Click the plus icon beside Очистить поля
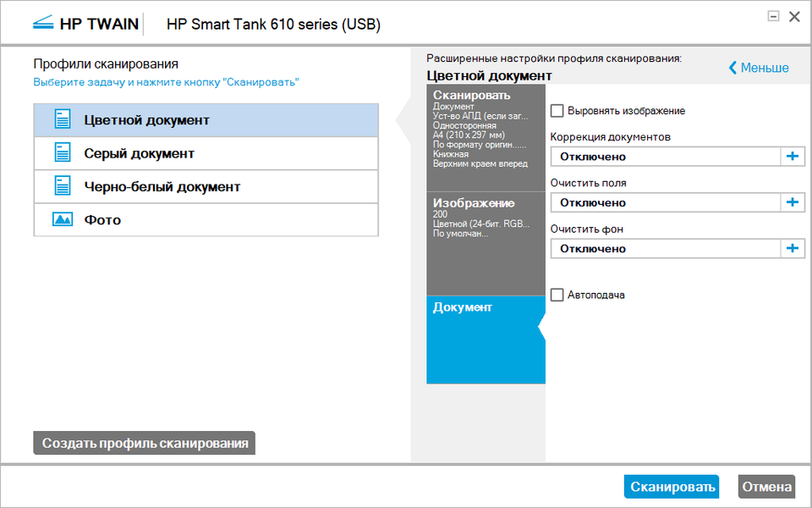This screenshot has height=508, width=812. click(793, 202)
